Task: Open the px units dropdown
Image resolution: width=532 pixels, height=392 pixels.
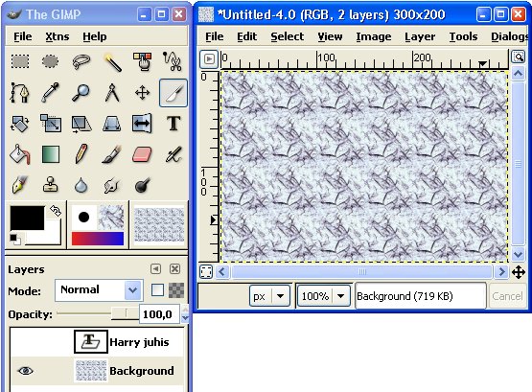Action: click(x=269, y=296)
